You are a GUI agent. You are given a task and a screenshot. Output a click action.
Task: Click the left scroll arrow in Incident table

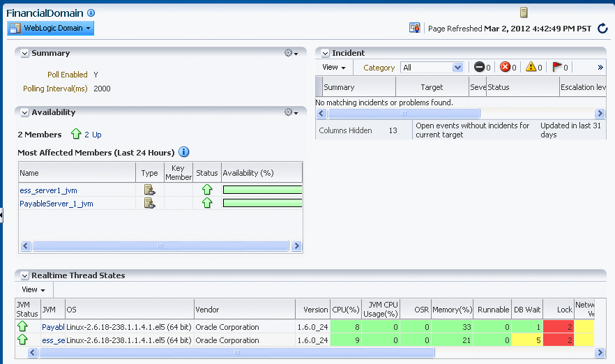(321, 114)
